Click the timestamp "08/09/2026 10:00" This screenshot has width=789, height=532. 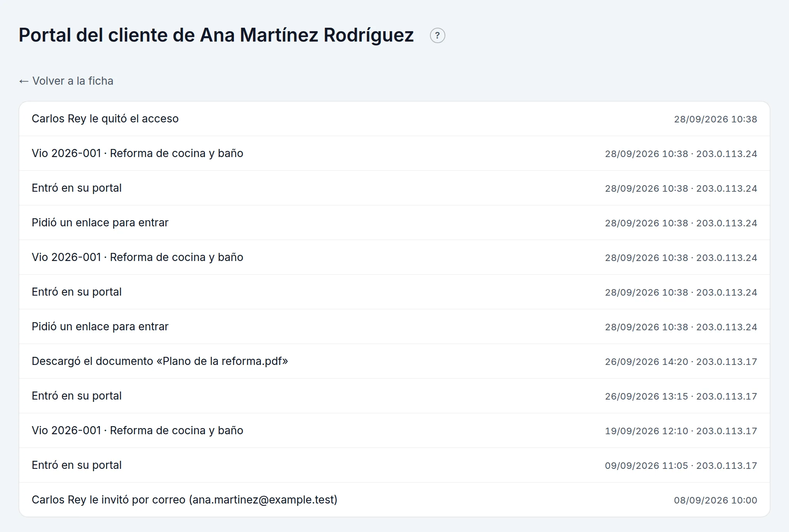point(715,500)
